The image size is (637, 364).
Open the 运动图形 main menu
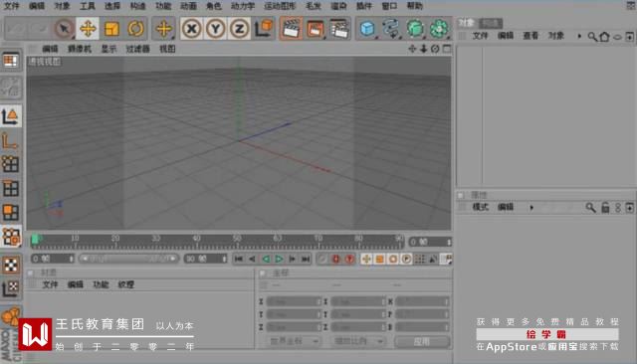pos(280,6)
